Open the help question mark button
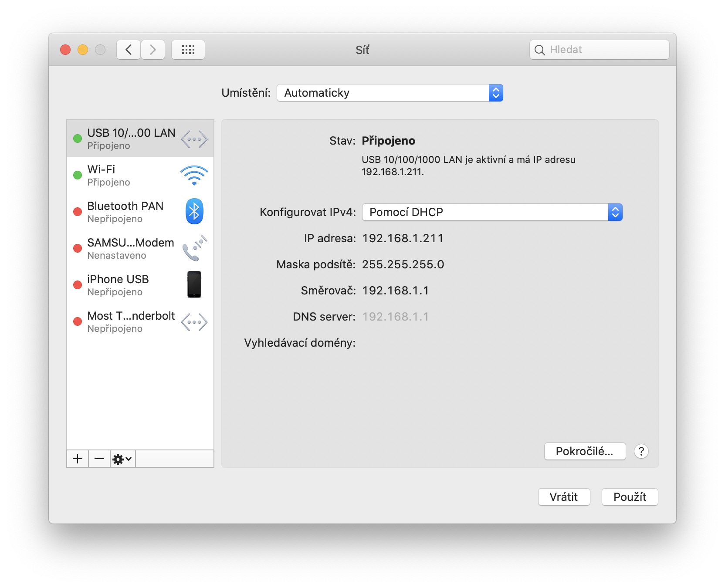 641,451
